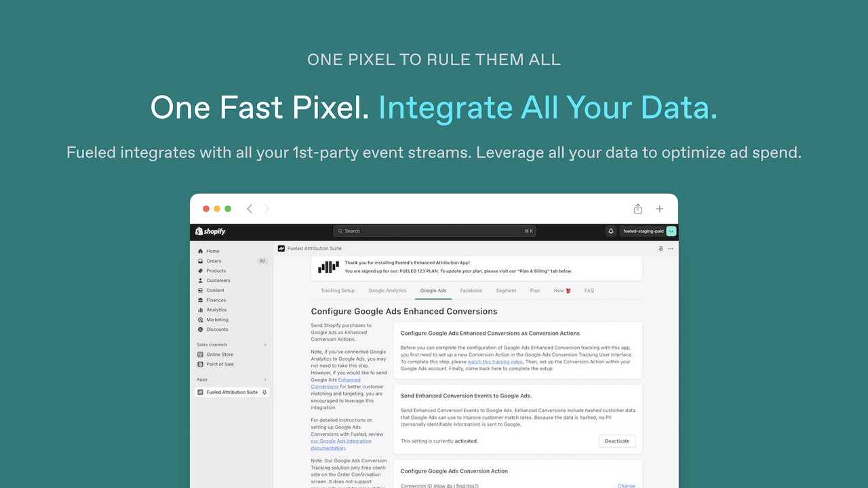
Task: Go back with the browser back arrow
Action: tap(250, 209)
